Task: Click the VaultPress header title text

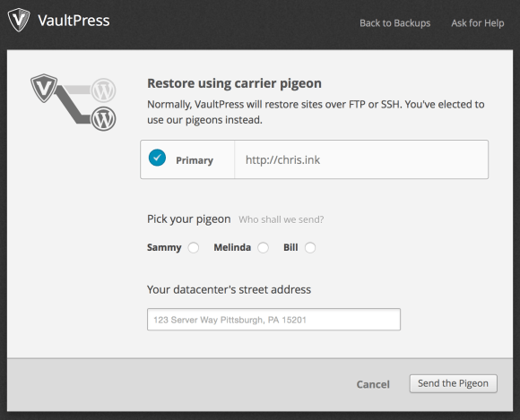Action: [74, 21]
